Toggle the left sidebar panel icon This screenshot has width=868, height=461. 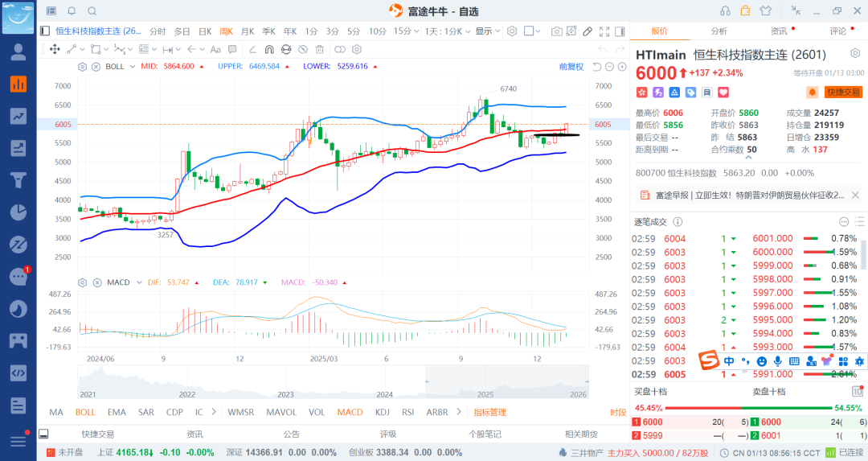point(44,31)
